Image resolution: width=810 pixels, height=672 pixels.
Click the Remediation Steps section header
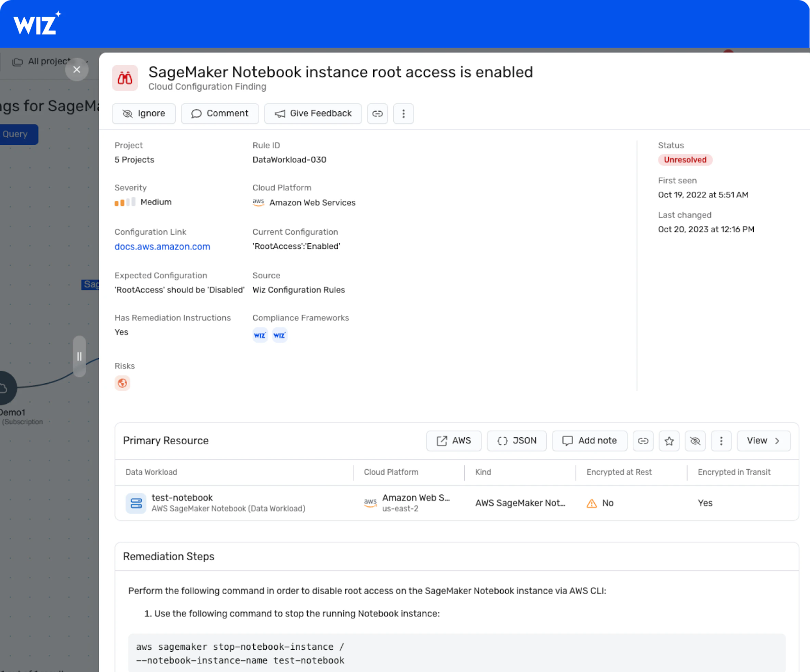click(169, 557)
